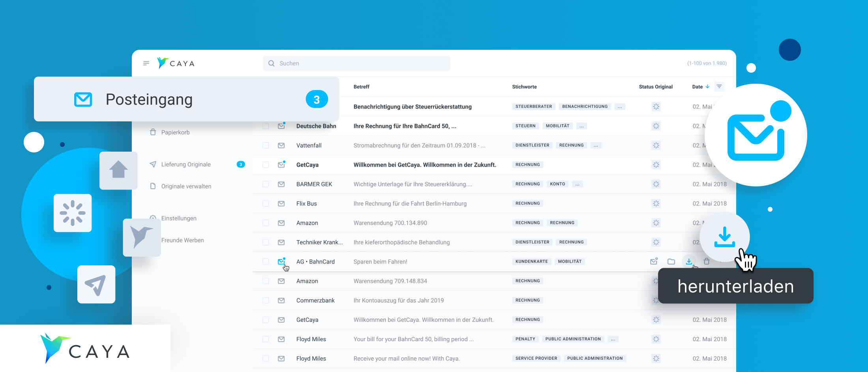The image size is (868, 372).
Task: Click the STEUERBERATER tag
Action: 534,107
